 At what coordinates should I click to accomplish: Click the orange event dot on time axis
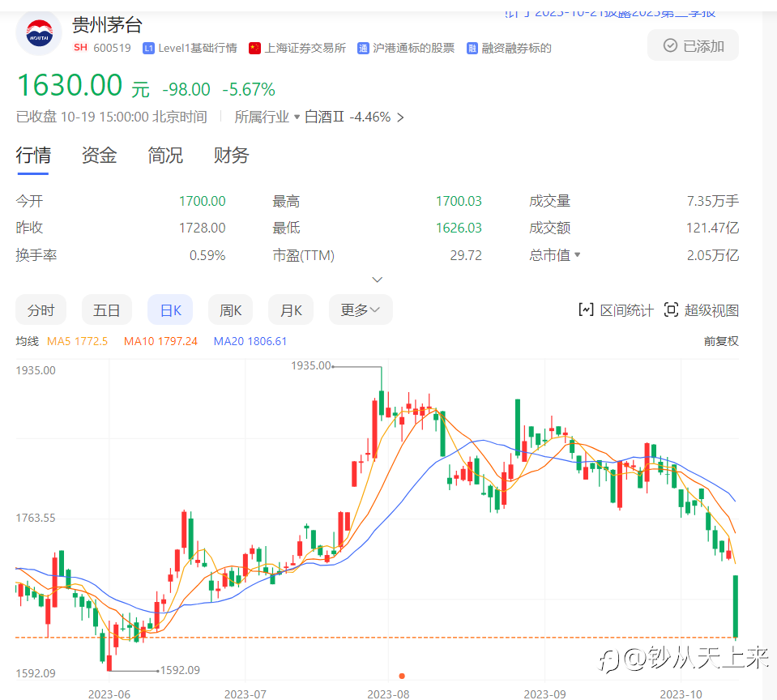[402, 676]
